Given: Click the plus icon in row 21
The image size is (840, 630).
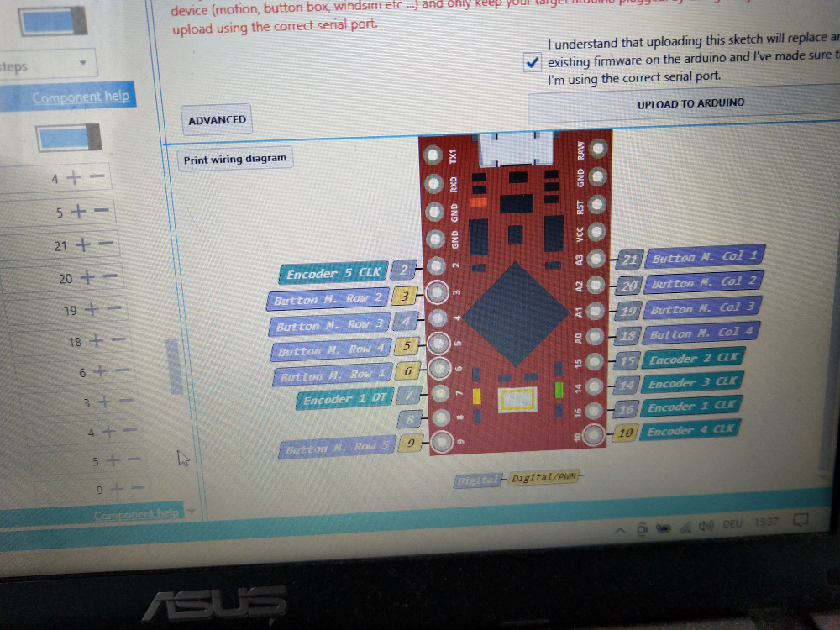Looking at the screenshot, I should [x=82, y=244].
